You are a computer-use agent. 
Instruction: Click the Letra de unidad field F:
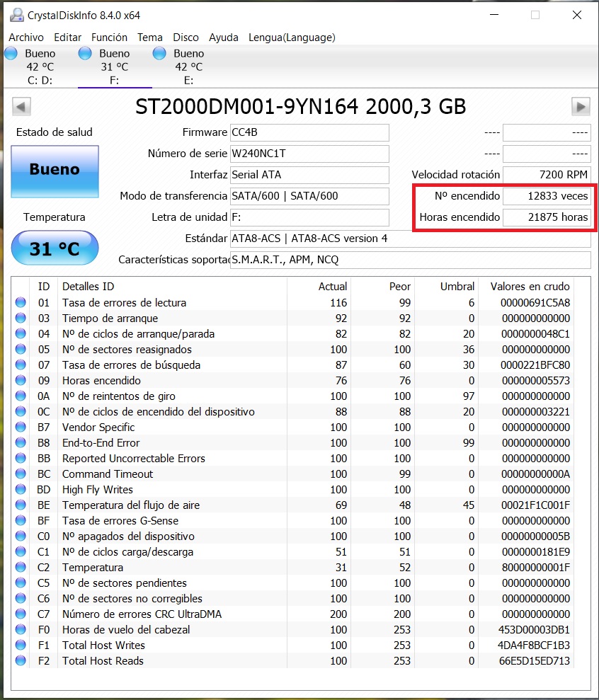(x=309, y=217)
